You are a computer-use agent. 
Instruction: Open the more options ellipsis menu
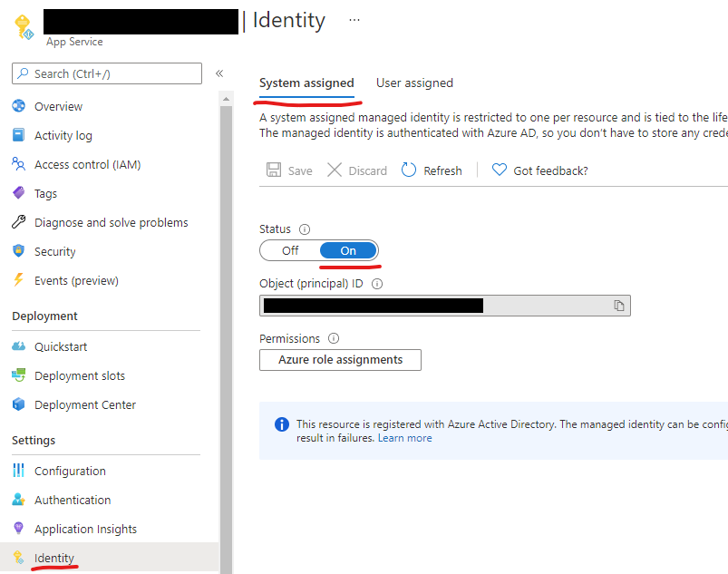[x=354, y=20]
